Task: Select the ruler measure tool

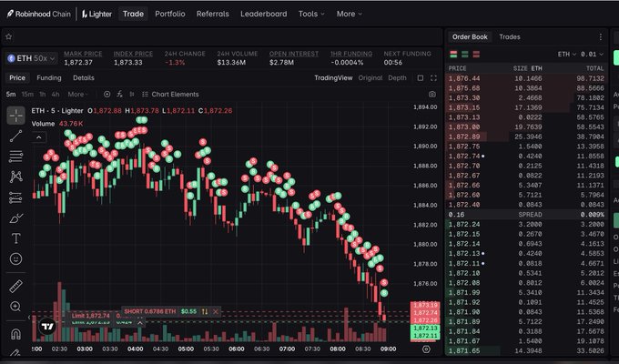Action: click(15, 286)
